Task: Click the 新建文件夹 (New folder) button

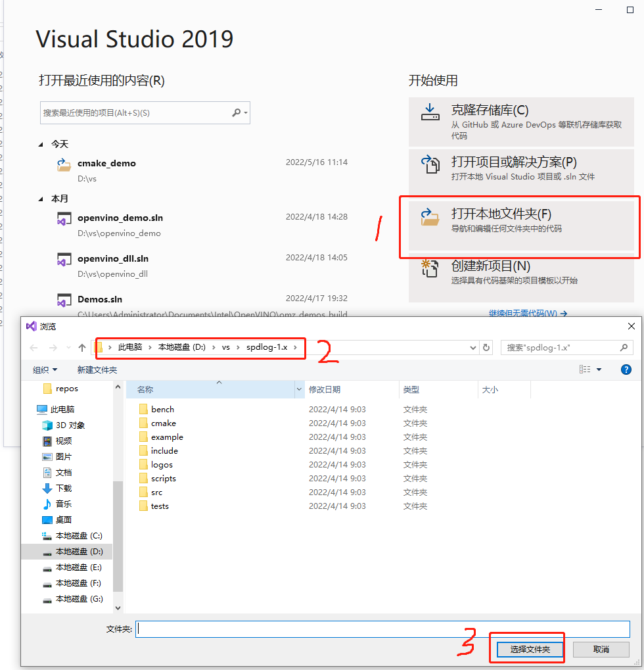Action: (x=97, y=370)
